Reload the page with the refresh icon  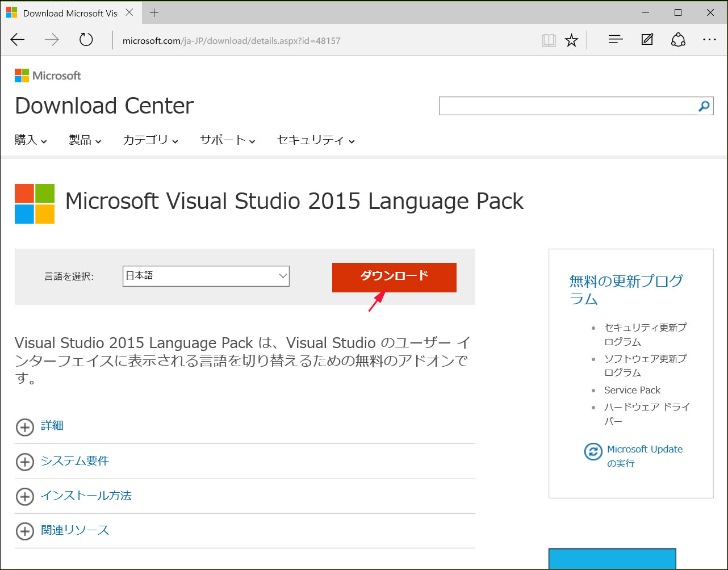click(86, 40)
